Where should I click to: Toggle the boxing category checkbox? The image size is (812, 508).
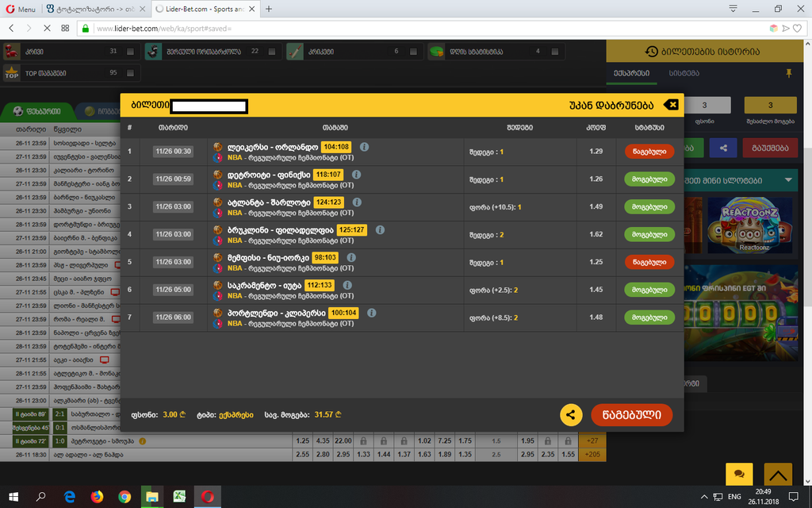(x=131, y=52)
